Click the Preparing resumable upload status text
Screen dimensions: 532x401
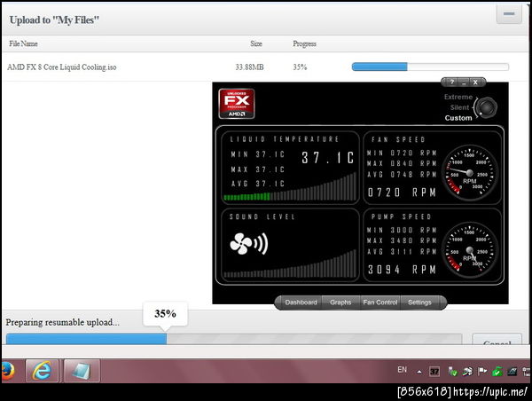tap(62, 322)
